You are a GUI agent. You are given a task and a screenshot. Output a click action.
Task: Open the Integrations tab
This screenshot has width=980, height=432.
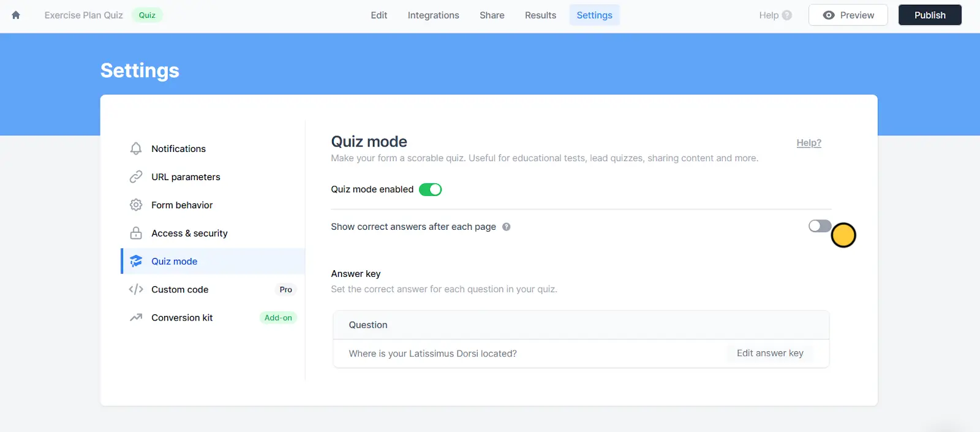point(433,15)
